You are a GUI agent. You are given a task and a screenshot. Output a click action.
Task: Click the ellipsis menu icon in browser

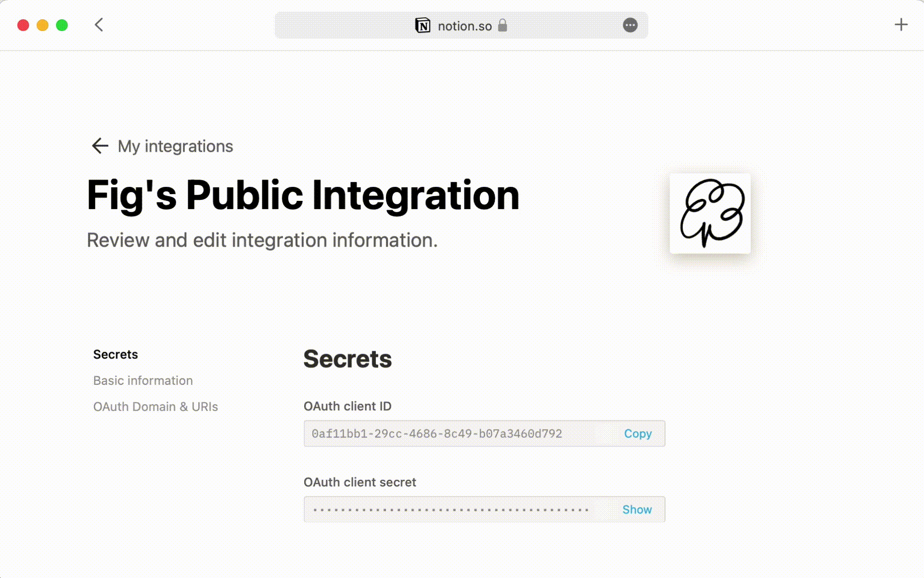(630, 26)
